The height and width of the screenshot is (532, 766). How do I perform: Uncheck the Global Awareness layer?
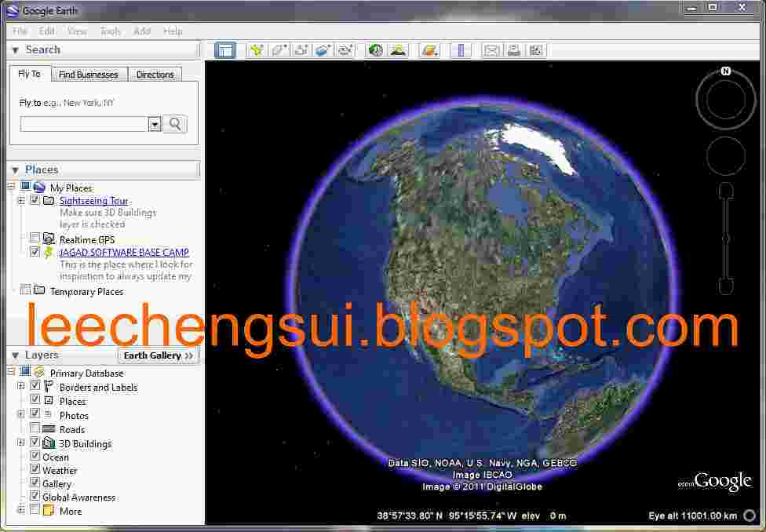click(35, 497)
